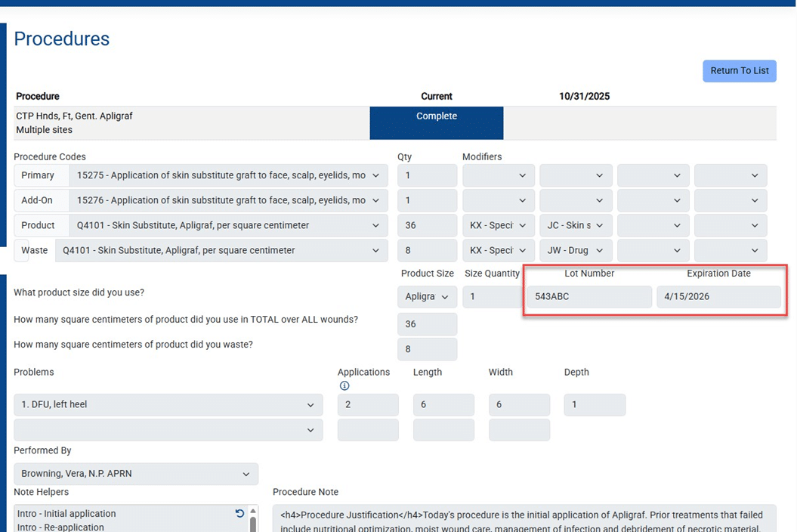
Task: Click the info icon under Applications
Action: [344, 386]
